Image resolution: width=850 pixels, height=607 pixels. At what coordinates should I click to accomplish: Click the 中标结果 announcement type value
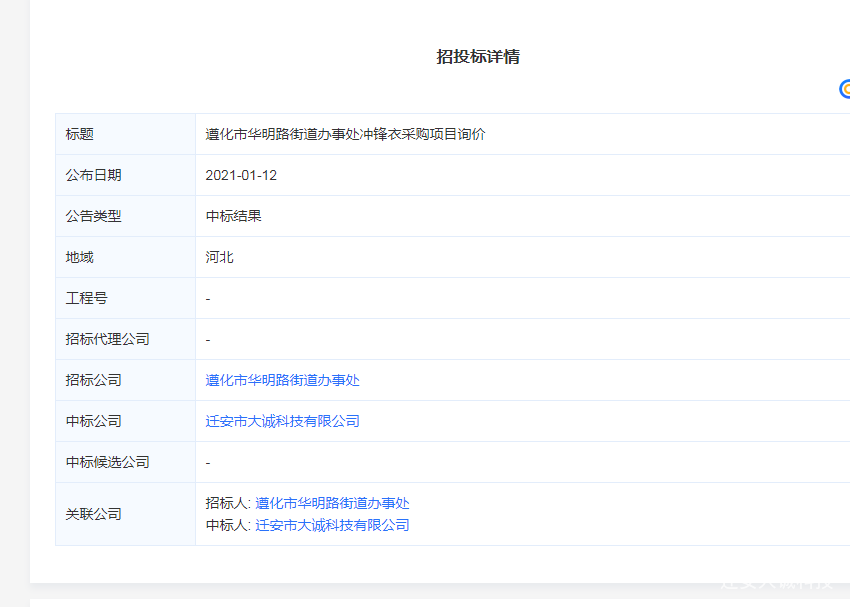[x=233, y=216]
